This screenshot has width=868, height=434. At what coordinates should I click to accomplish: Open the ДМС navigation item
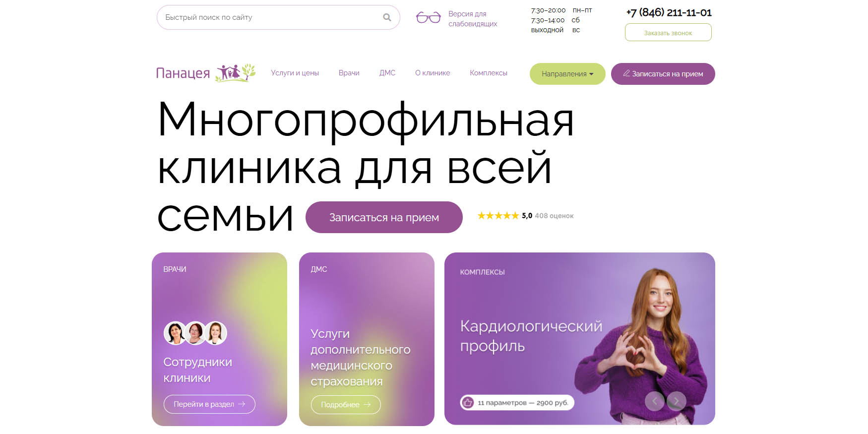coord(387,73)
